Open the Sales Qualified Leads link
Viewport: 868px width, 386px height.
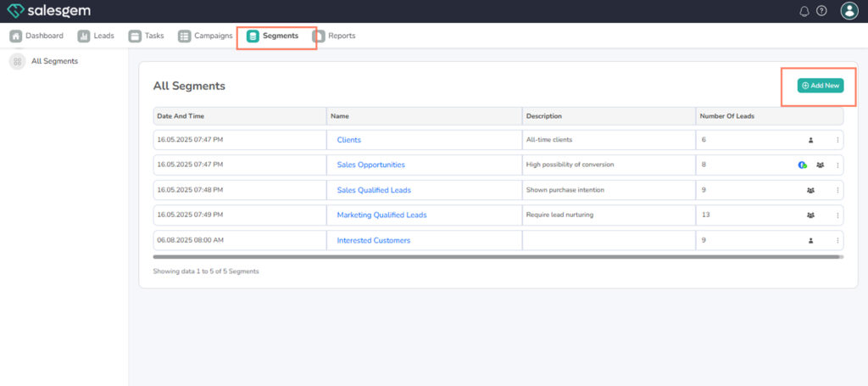374,190
